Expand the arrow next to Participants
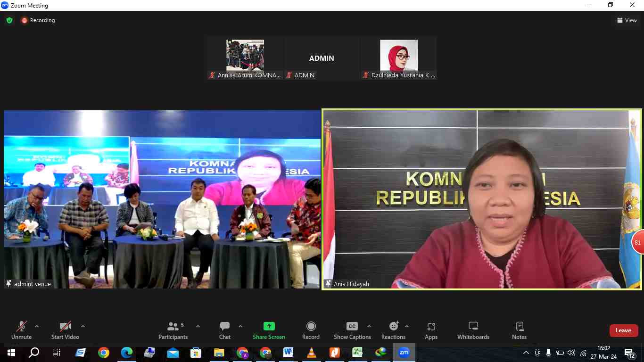Image resolution: width=644 pixels, height=362 pixels. coord(198,326)
